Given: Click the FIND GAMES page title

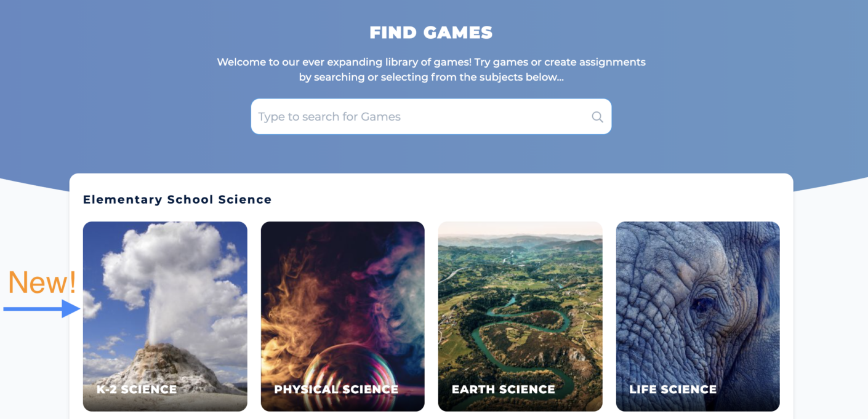Looking at the screenshot, I should click(431, 32).
